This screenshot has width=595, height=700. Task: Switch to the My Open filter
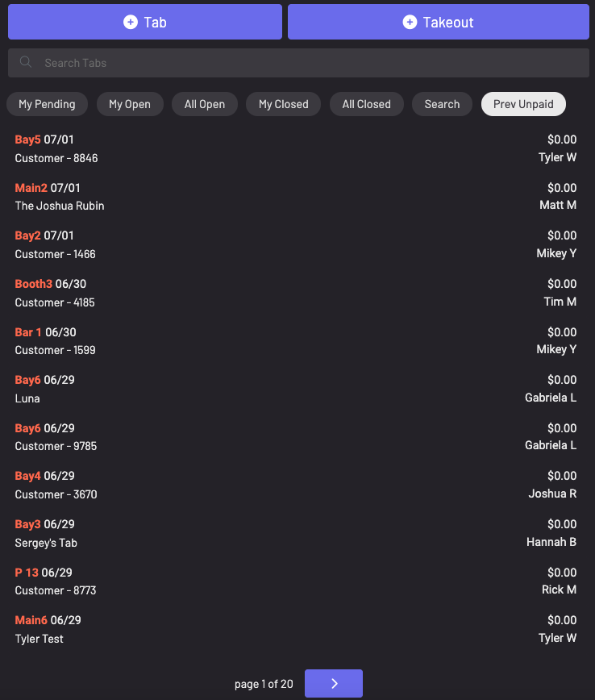coord(130,104)
